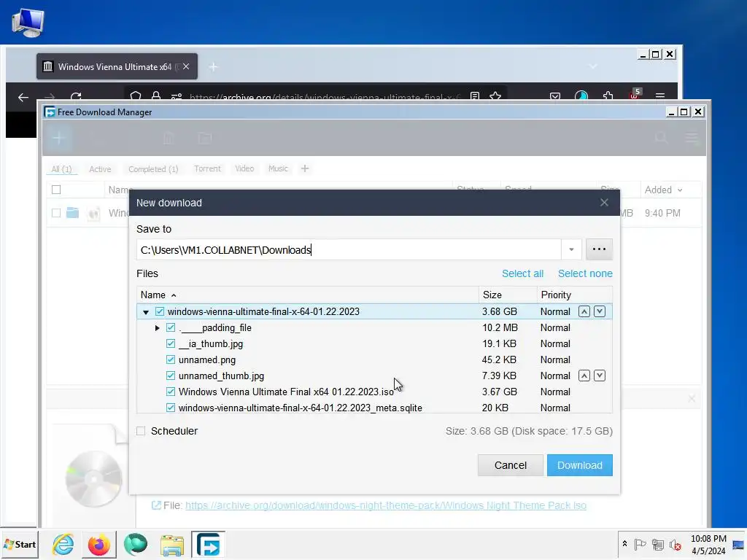
Task: Click Free Download Manager taskbar icon
Action: coord(208,544)
